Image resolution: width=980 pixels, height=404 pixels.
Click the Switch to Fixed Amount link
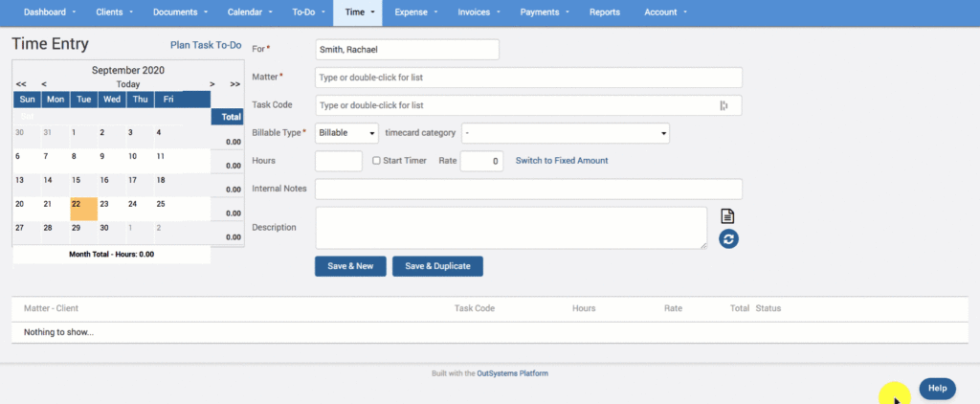pos(562,161)
